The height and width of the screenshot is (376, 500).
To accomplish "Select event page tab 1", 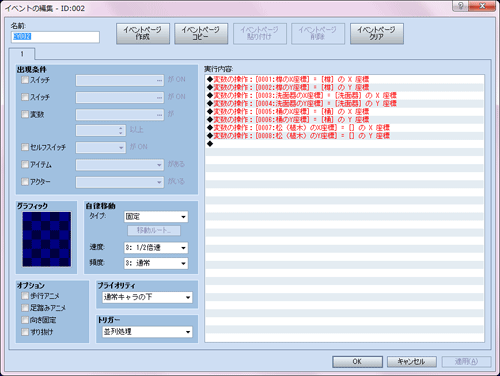I will (22, 54).
